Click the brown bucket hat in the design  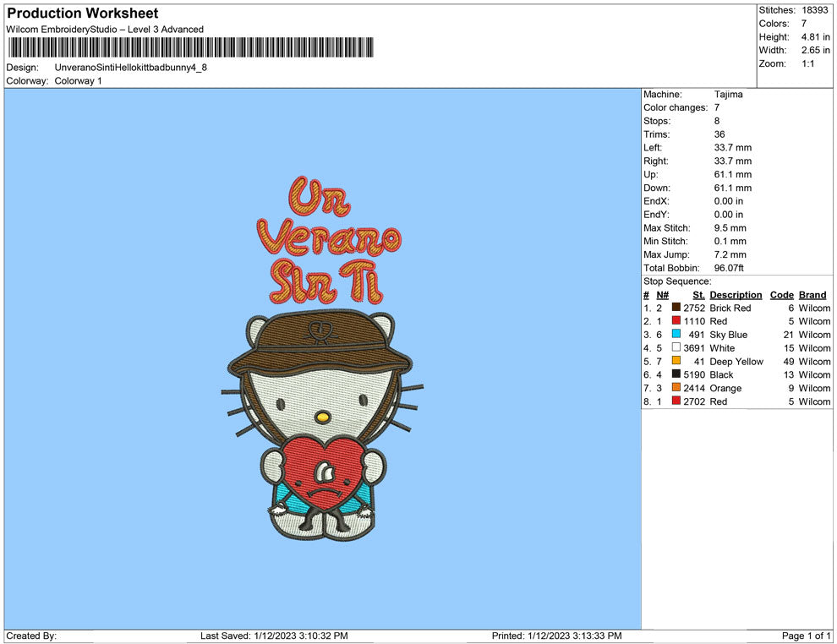tap(320, 341)
